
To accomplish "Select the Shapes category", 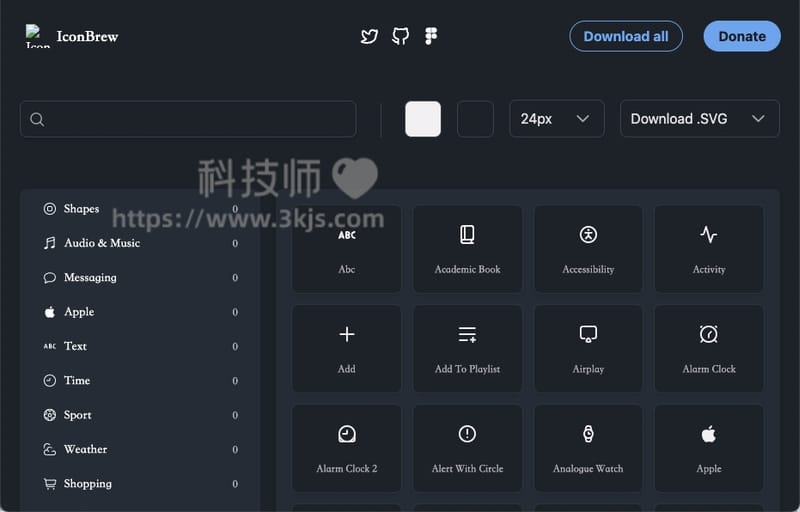I will [x=141, y=209].
